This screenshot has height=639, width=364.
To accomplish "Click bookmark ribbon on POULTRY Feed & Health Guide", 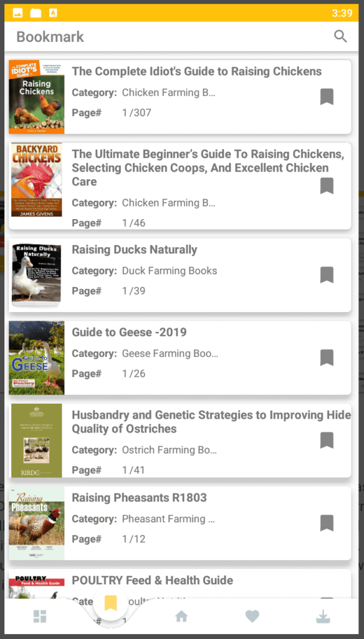I will [327, 598].
